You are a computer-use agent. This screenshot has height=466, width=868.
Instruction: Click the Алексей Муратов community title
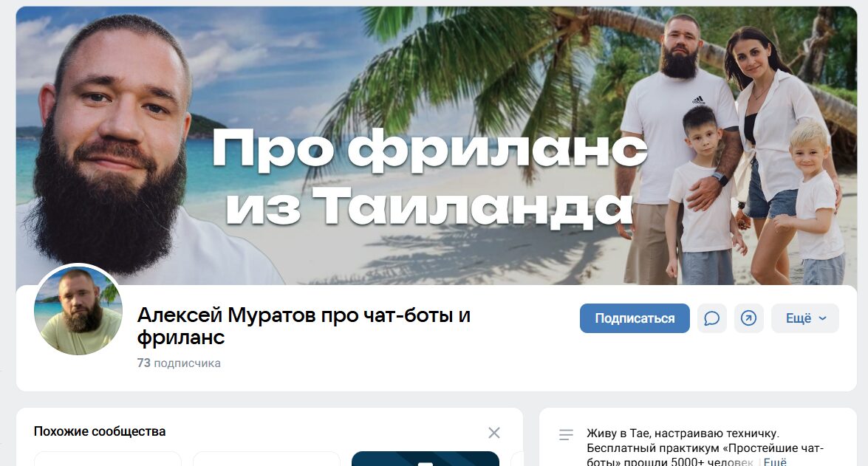pyautogui.click(x=304, y=326)
